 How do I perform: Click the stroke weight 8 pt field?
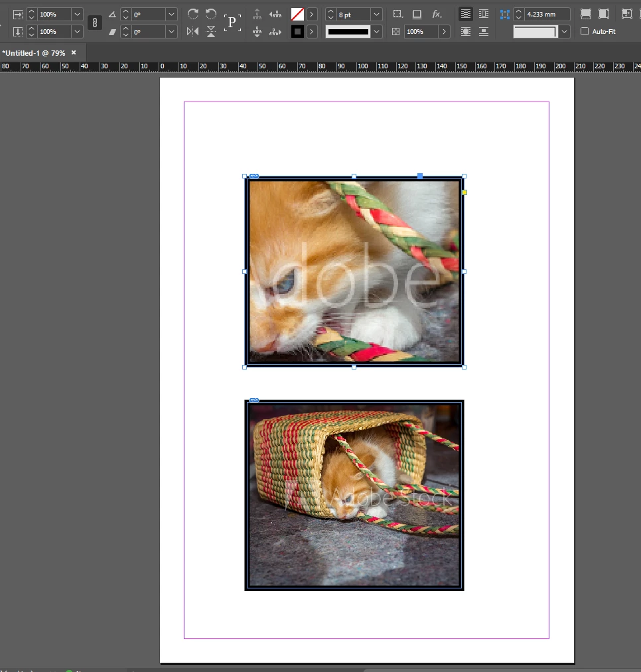(x=354, y=15)
